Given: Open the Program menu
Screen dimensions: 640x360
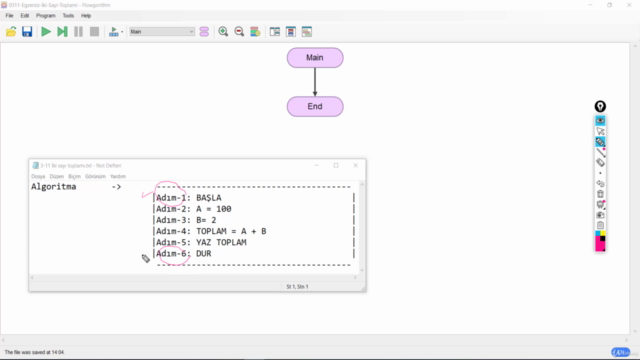Looking at the screenshot, I should [x=46, y=16].
